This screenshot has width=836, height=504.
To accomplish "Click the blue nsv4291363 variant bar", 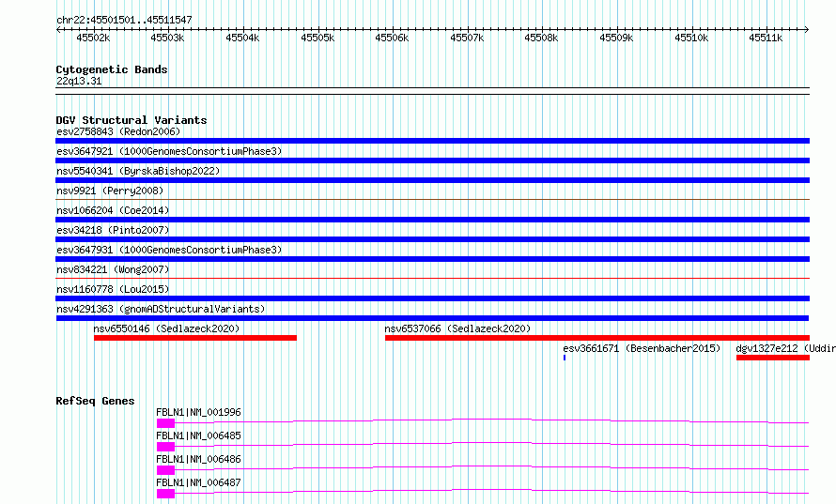I will pos(432,318).
